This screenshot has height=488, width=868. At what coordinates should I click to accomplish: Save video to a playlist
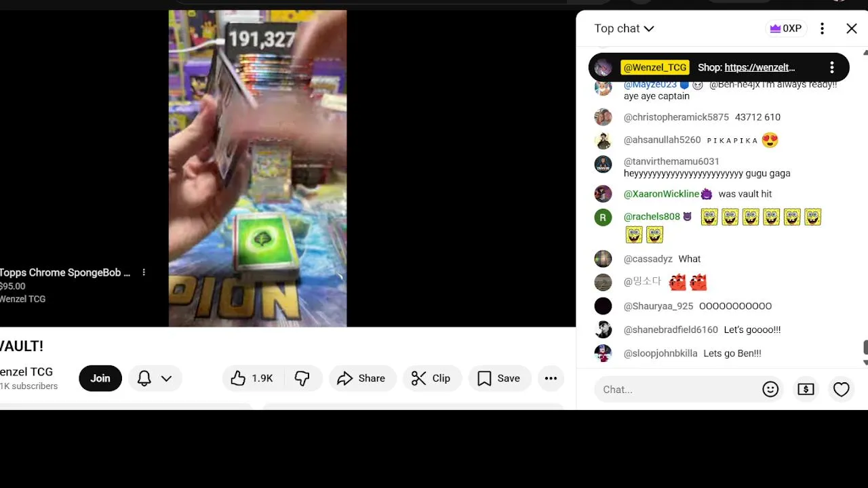499,378
